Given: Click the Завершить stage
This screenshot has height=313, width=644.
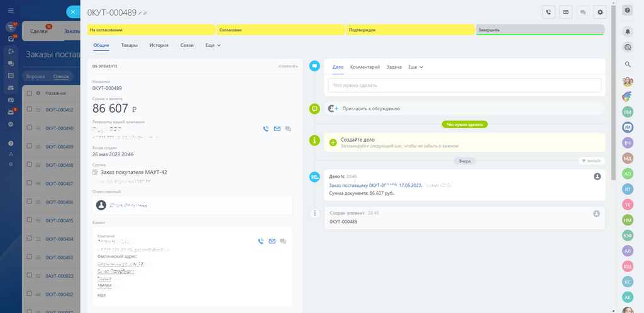Looking at the screenshot, I should coord(540,30).
